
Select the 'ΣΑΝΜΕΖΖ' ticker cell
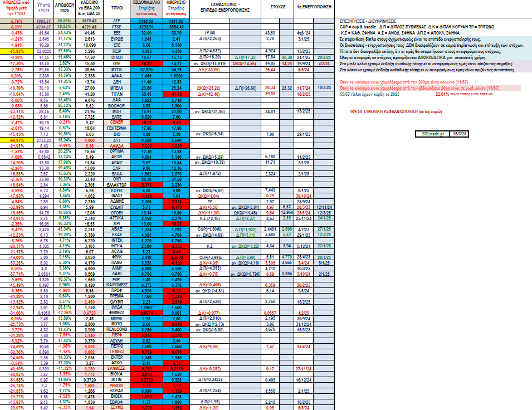pyautogui.click(x=117, y=369)
